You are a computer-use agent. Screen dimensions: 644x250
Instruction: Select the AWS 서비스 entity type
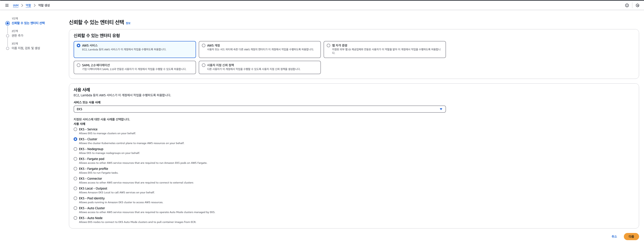coord(79,45)
